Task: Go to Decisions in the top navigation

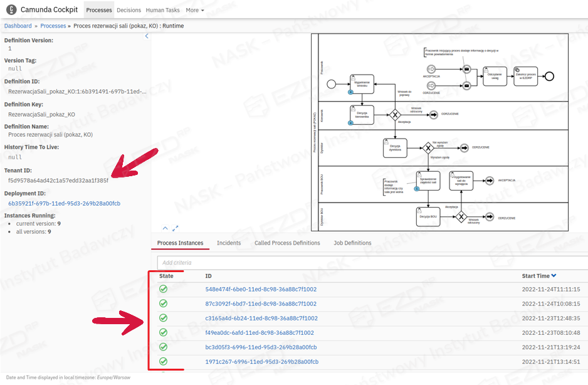Action: 129,10
